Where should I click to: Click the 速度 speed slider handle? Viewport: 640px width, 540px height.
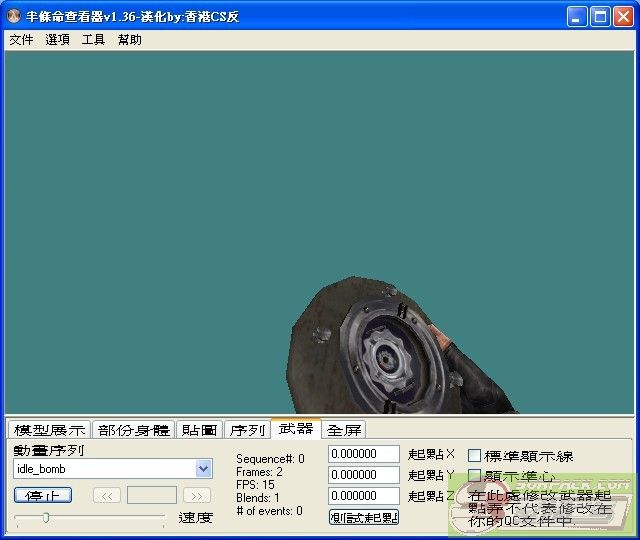[46, 518]
